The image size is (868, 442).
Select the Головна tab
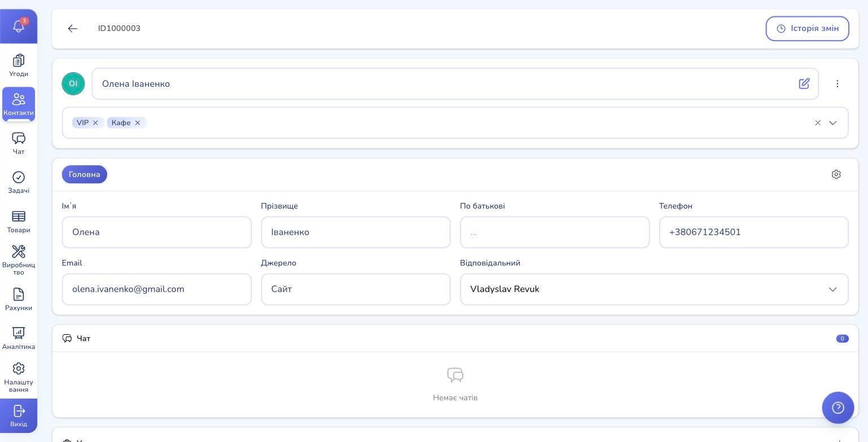[85, 175]
